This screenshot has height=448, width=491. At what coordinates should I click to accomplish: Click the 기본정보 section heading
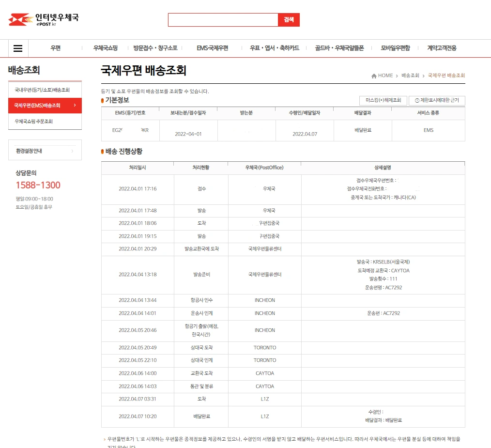point(117,100)
